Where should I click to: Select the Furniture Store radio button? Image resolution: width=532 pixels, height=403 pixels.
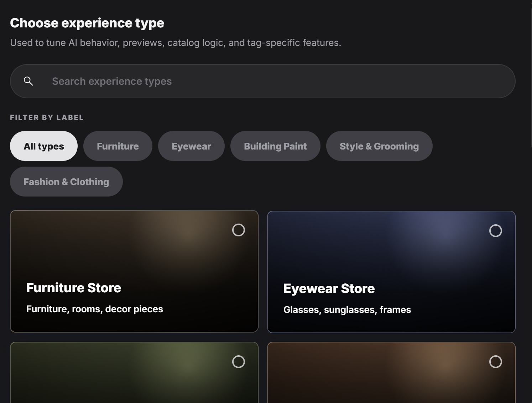pos(239,230)
